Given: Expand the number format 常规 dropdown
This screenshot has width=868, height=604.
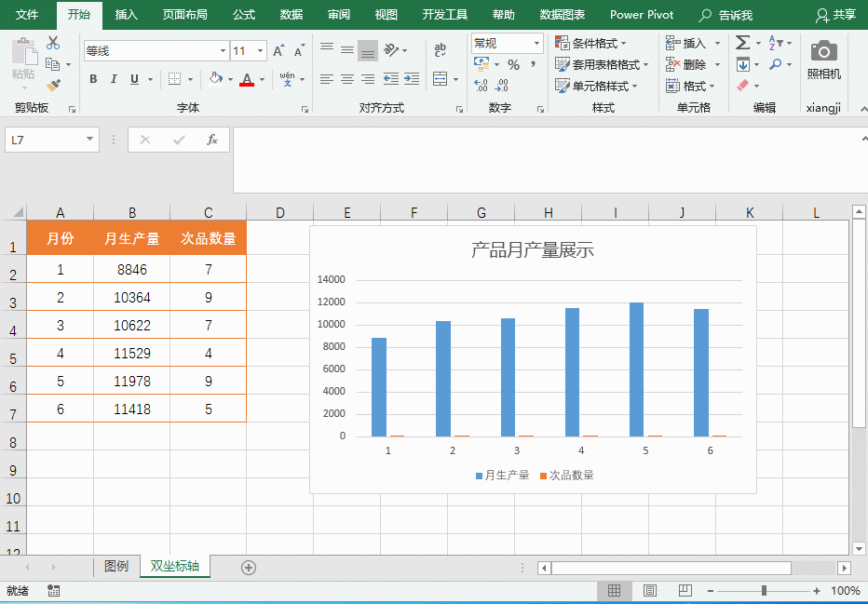Looking at the screenshot, I should [536, 43].
